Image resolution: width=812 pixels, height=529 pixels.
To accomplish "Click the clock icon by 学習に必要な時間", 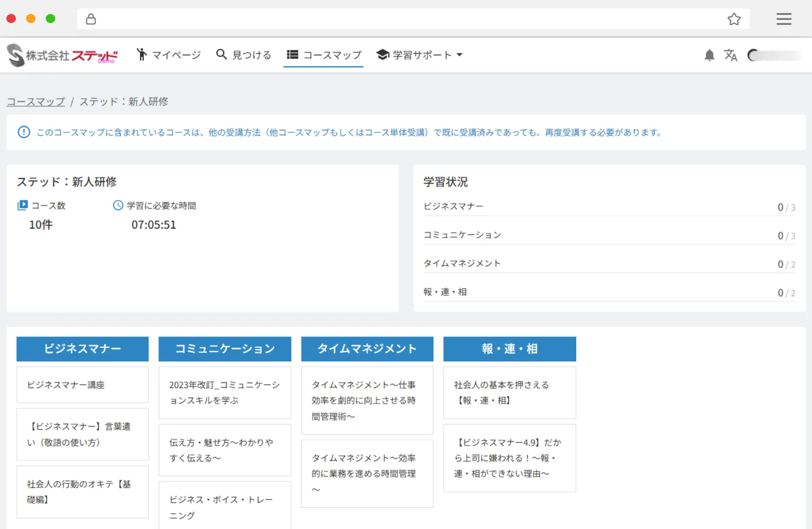I will (118, 205).
